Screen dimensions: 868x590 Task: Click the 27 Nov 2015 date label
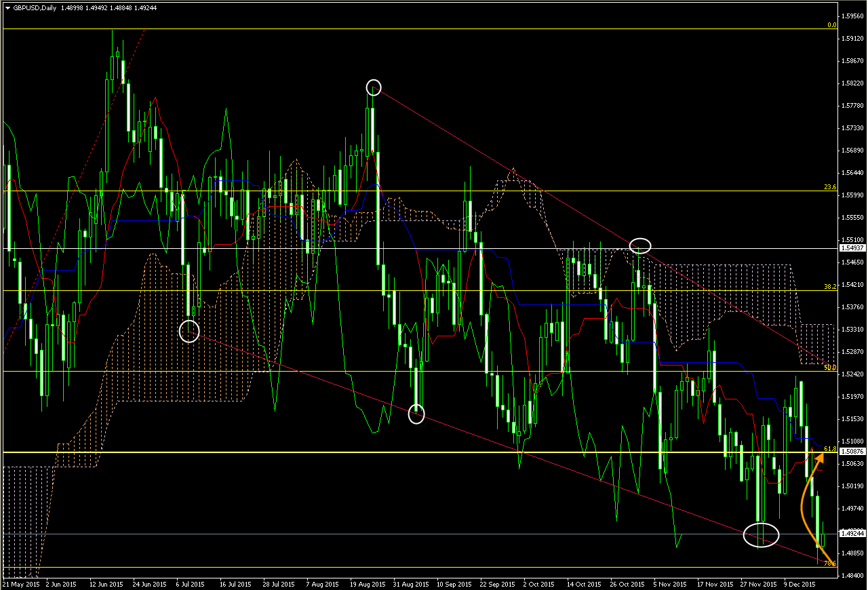(x=757, y=583)
